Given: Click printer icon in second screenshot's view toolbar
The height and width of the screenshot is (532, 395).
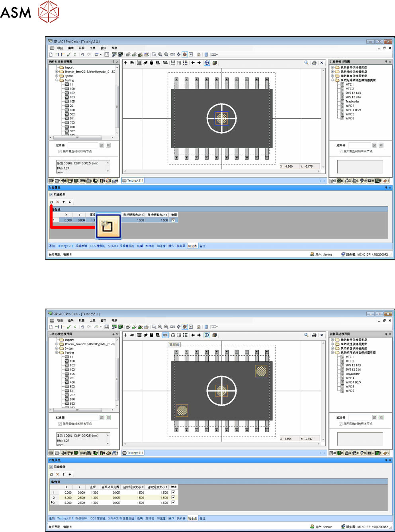Looking at the screenshot, I should (314, 335).
